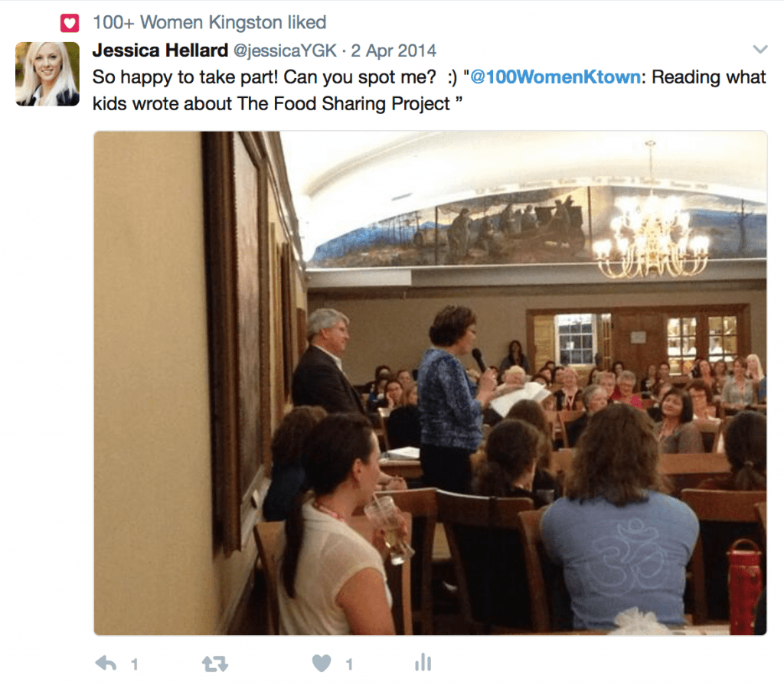
Task: Click the reply arrow icon
Action: (x=106, y=664)
